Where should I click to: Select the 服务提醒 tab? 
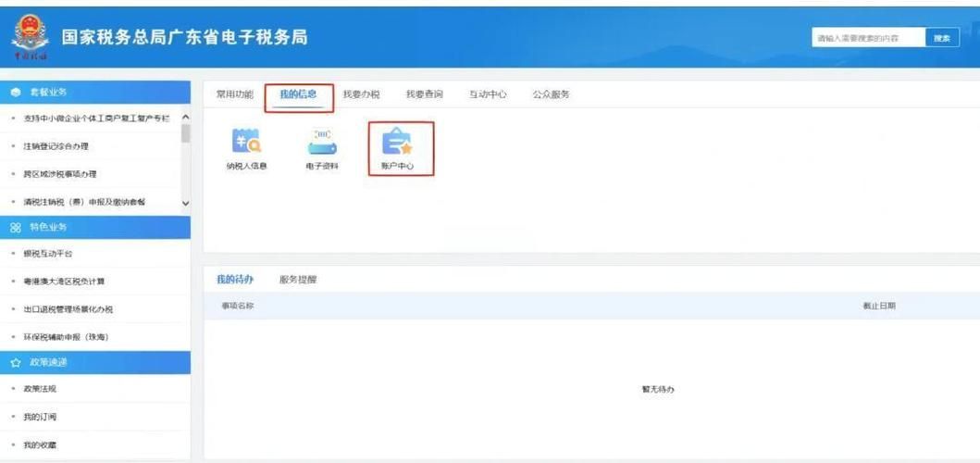298,280
